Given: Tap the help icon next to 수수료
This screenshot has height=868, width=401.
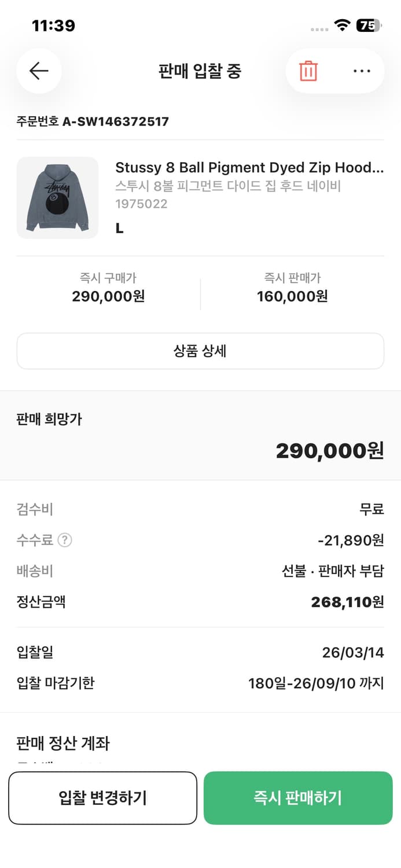Looking at the screenshot, I should coord(64,540).
